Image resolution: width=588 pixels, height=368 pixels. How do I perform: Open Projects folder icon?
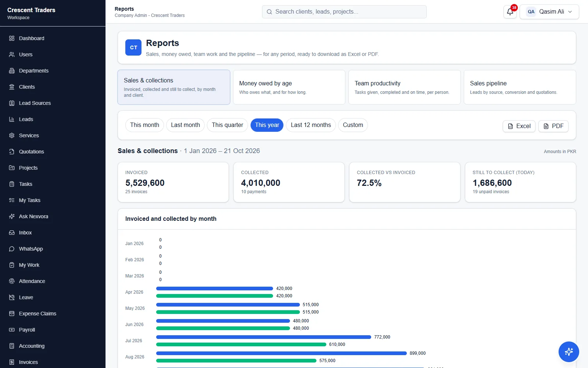pyautogui.click(x=12, y=168)
